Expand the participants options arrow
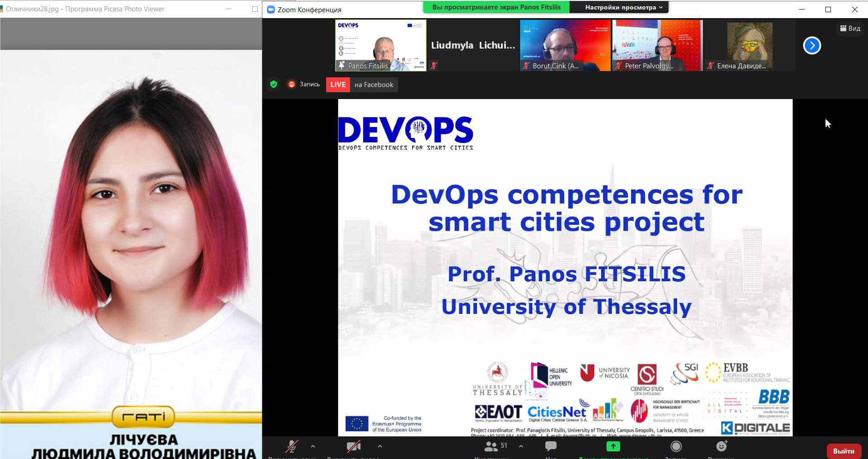The width and height of the screenshot is (868, 459). (521, 446)
